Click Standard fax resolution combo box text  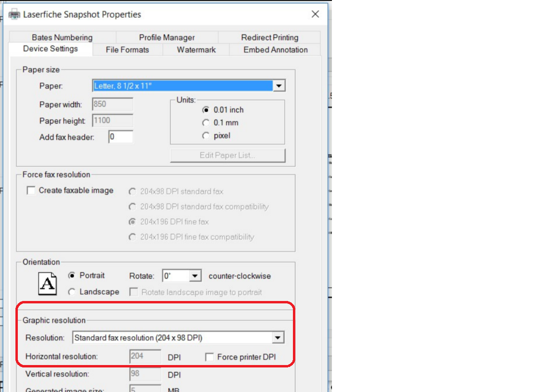tap(138, 338)
